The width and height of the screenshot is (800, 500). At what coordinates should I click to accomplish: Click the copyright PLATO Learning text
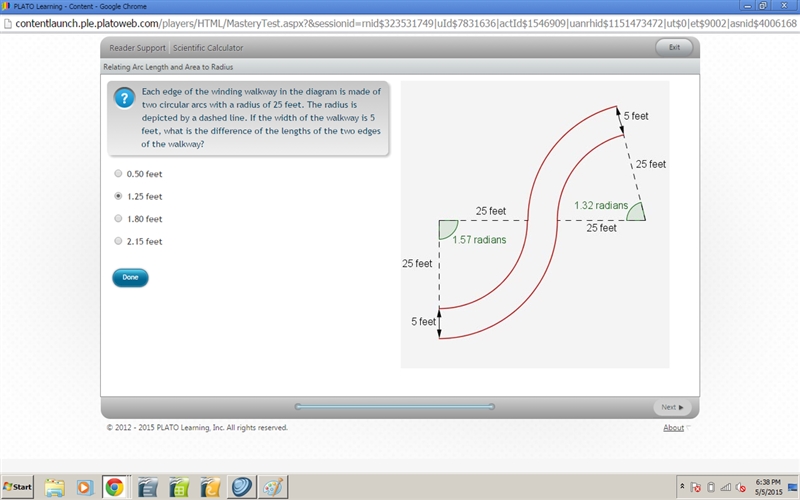coord(197,428)
